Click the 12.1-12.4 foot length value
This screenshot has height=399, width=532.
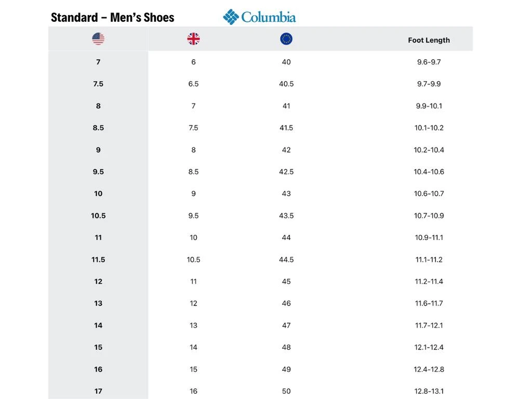(x=429, y=347)
